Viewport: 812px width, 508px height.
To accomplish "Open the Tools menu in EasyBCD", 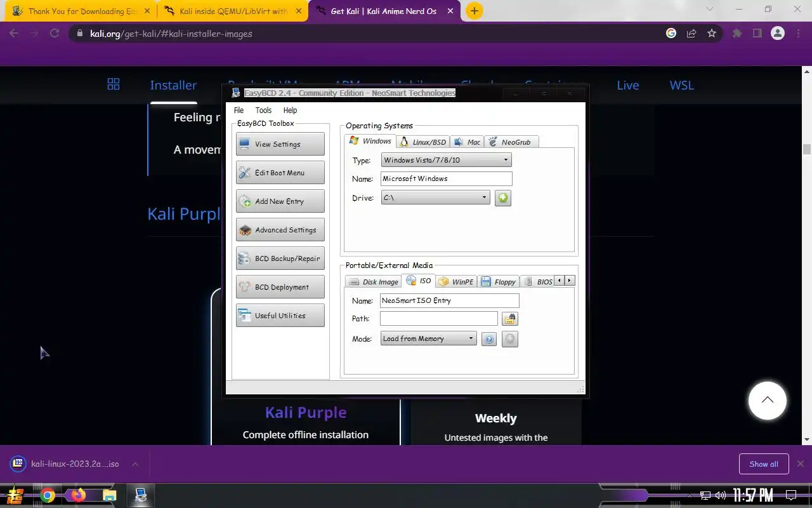I will (x=263, y=110).
